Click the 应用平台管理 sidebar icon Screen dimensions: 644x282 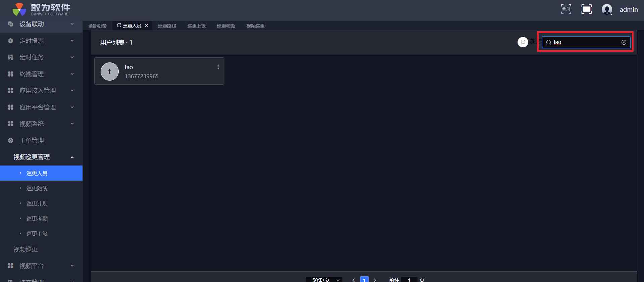point(11,107)
